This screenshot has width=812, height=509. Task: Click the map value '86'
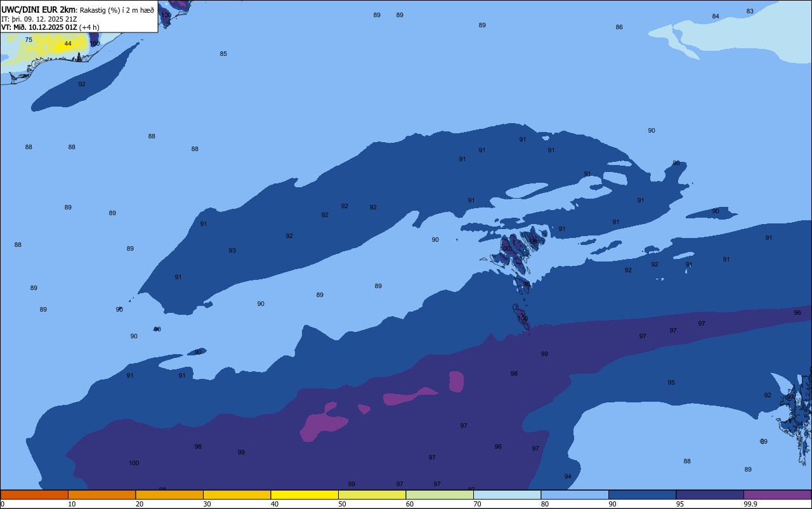click(619, 27)
